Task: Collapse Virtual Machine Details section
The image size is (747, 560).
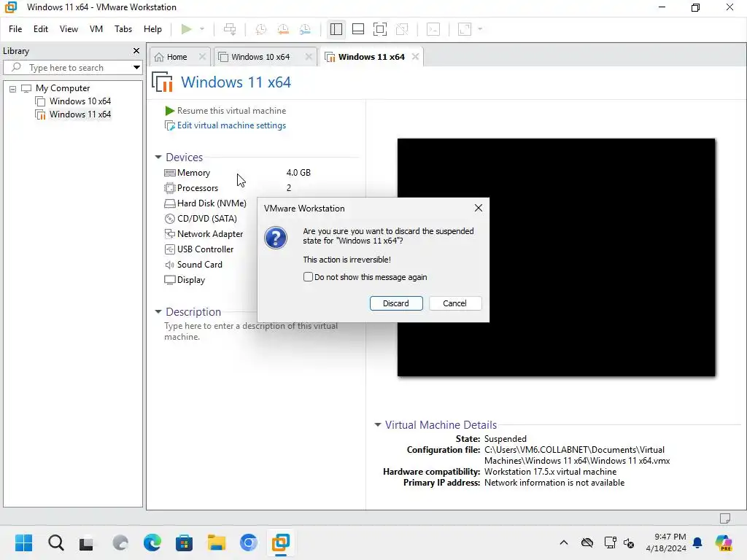Action: click(x=378, y=425)
